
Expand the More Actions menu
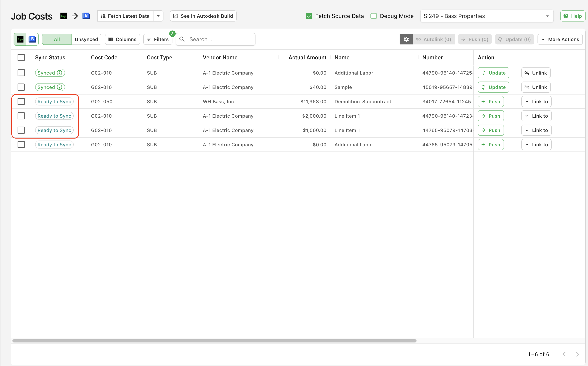pyautogui.click(x=560, y=39)
